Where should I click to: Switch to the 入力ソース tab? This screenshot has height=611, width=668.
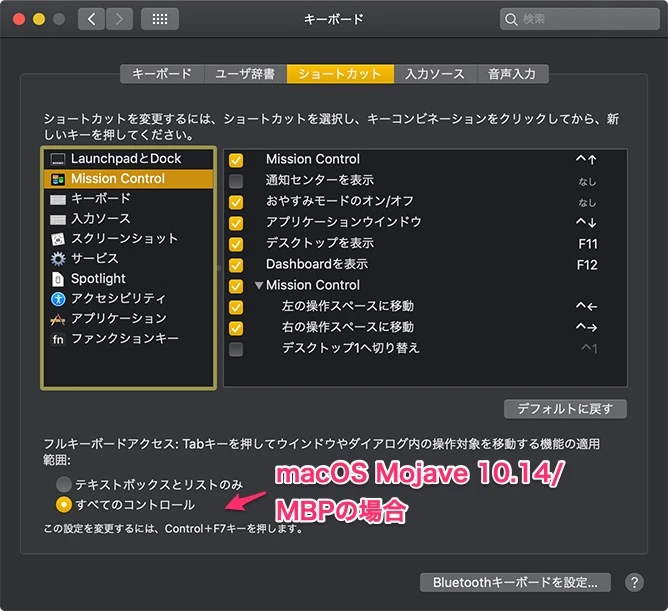point(434,74)
